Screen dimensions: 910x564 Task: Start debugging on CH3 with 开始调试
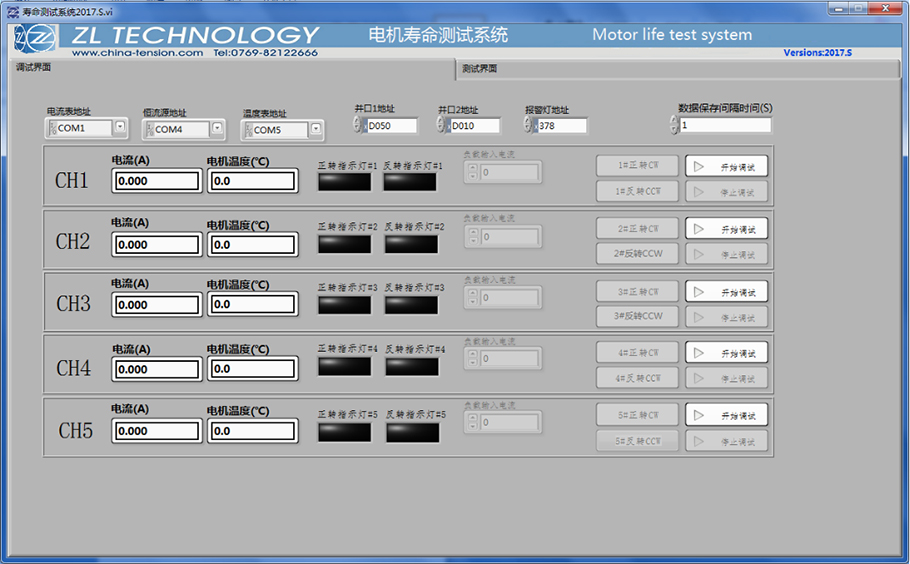(726, 292)
